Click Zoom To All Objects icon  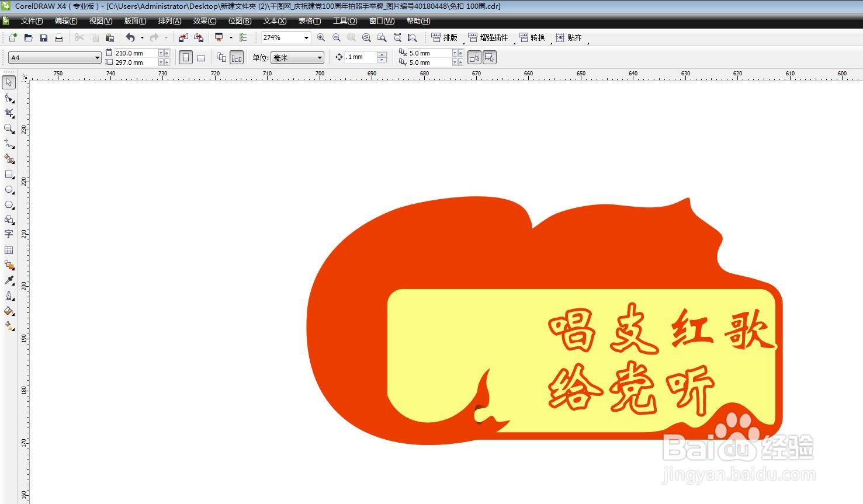(x=366, y=37)
